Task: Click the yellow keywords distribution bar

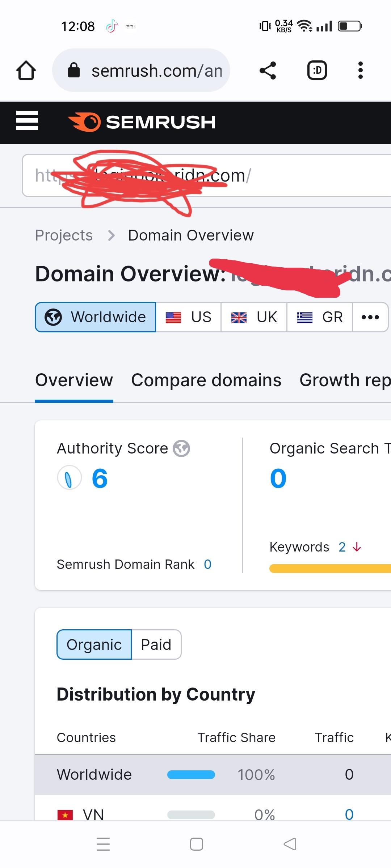Action: click(330, 569)
